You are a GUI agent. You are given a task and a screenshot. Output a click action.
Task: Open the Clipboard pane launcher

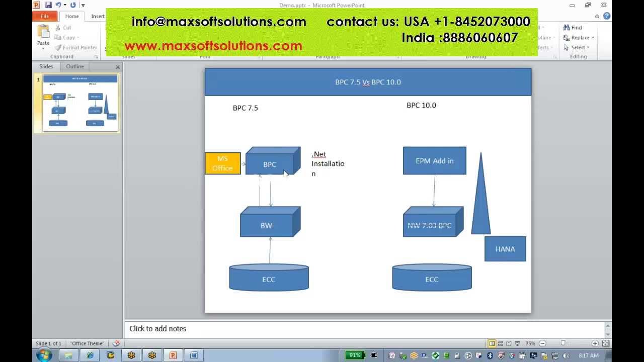point(96,57)
